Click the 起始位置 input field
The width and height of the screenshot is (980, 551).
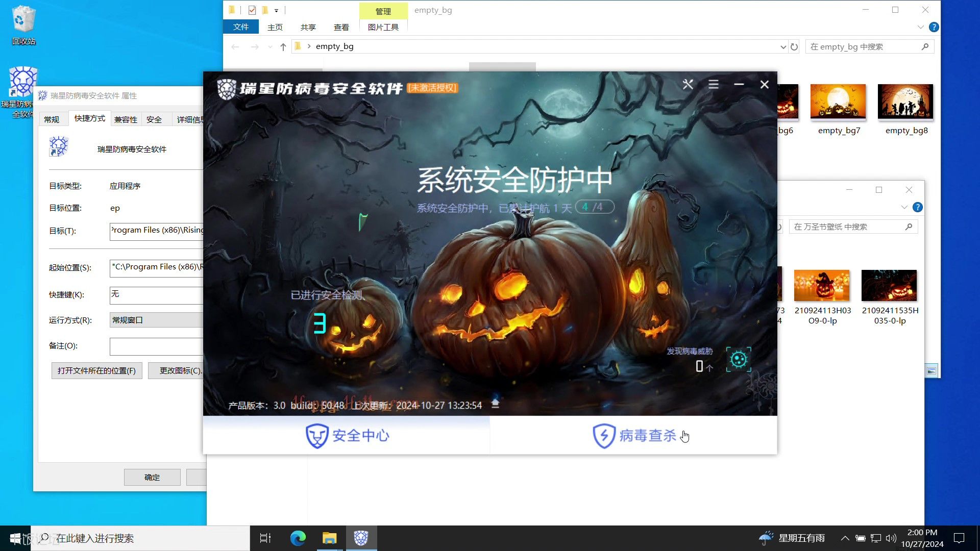pyautogui.click(x=157, y=267)
